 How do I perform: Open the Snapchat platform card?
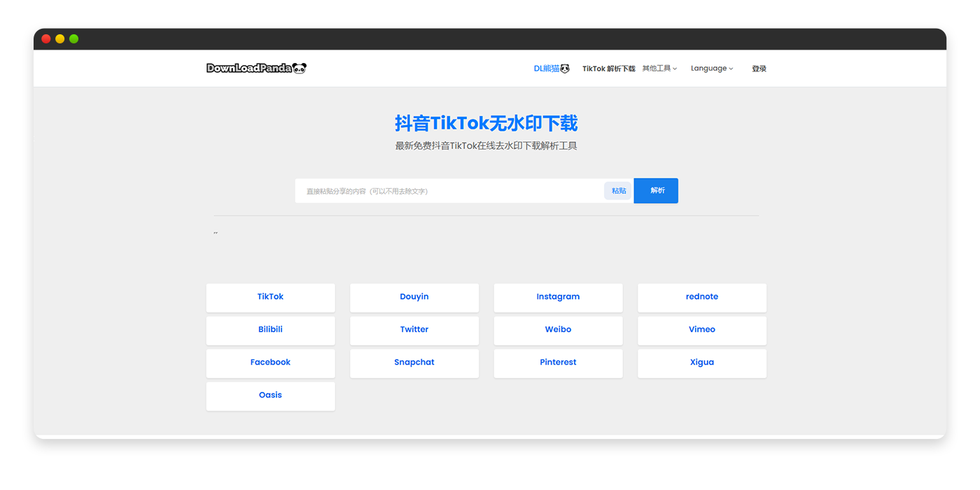tap(414, 363)
